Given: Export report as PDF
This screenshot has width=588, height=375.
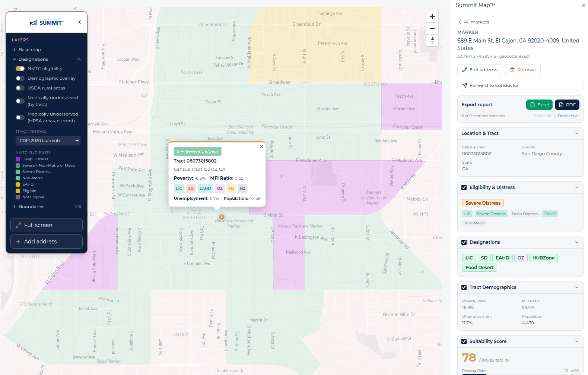Looking at the screenshot, I should 567,105.
